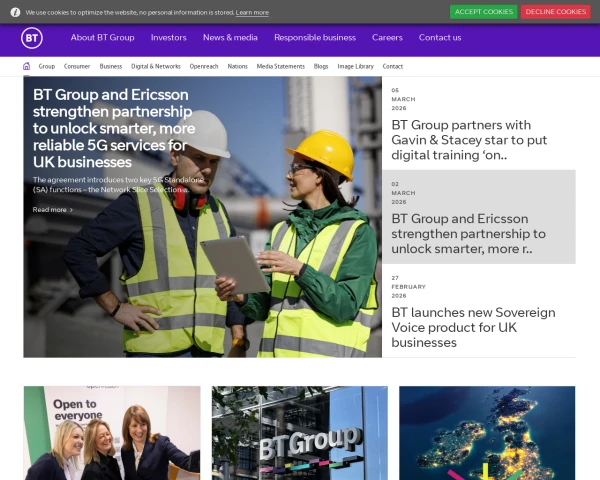
Task: Decline cookies on the banner
Action: pyautogui.click(x=555, y=12)
